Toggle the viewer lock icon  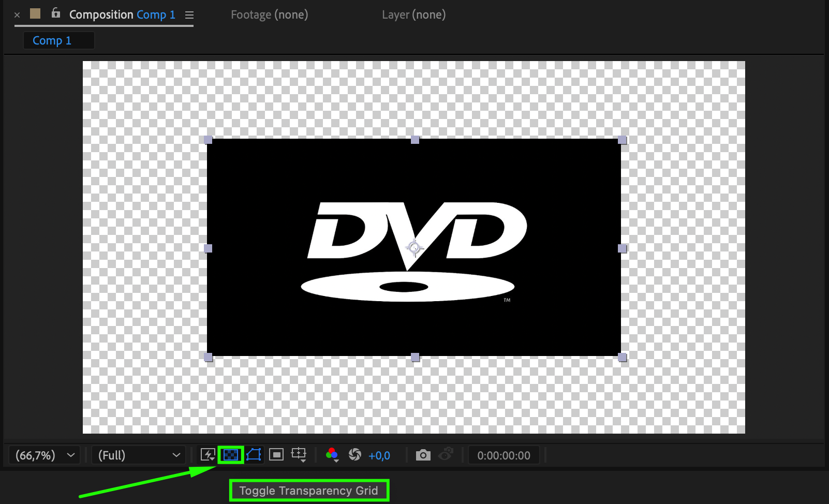(x=55, y=13)
